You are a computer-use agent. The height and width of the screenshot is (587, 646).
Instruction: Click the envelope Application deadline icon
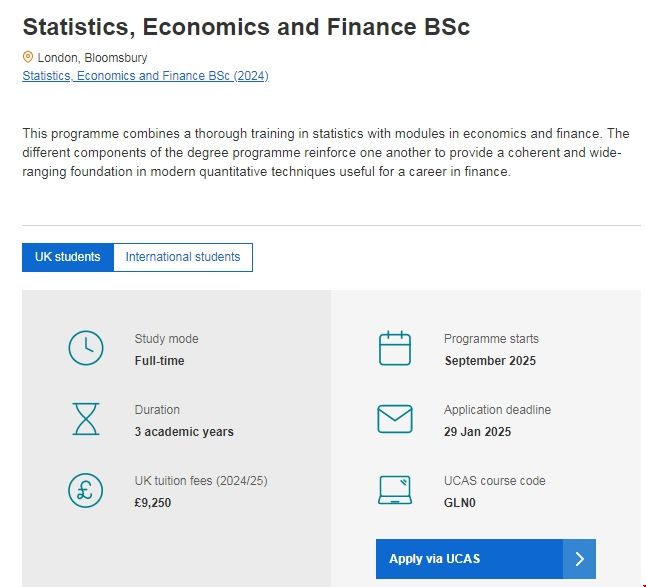click(x=395, y=419)
